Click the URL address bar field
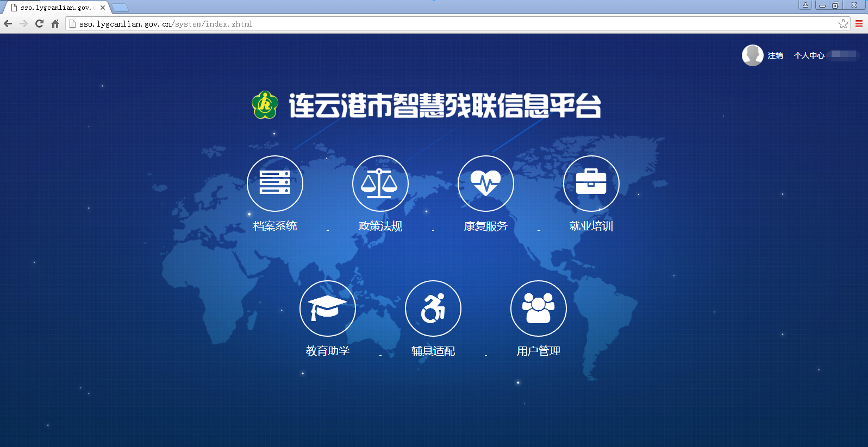The width and height of the screenshot is (868, 447). click(435, 24)
